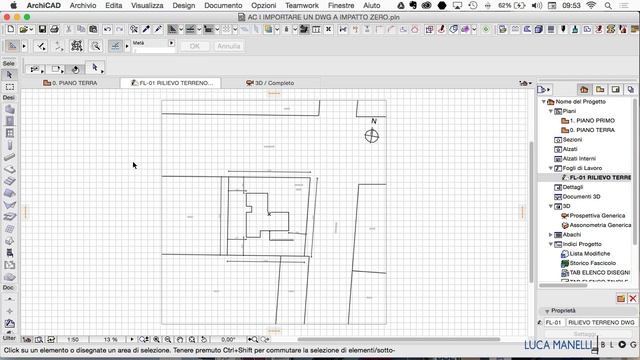Screen dimensions: 640x360
Task: Click the Inject Parameters syringe icon
Action: [158, 29]
